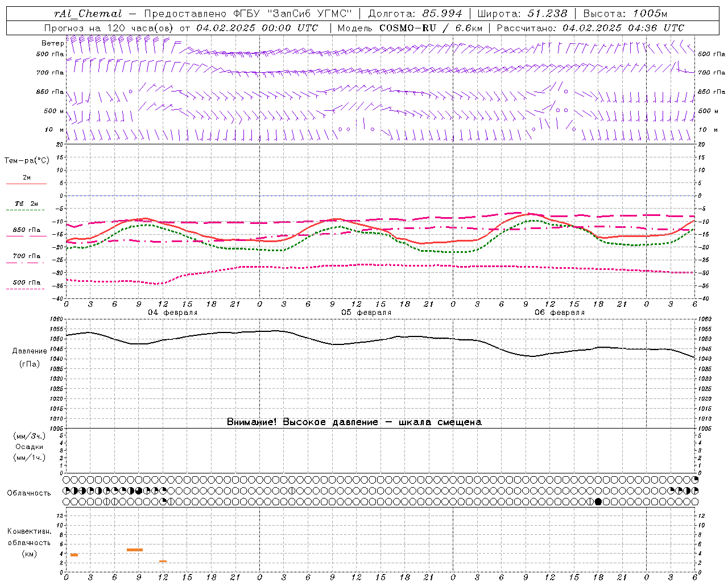The width and height of the screenshot is (728, 582).
Task: Click the Долгота: 85.994 value
Action: click(415, 14)
